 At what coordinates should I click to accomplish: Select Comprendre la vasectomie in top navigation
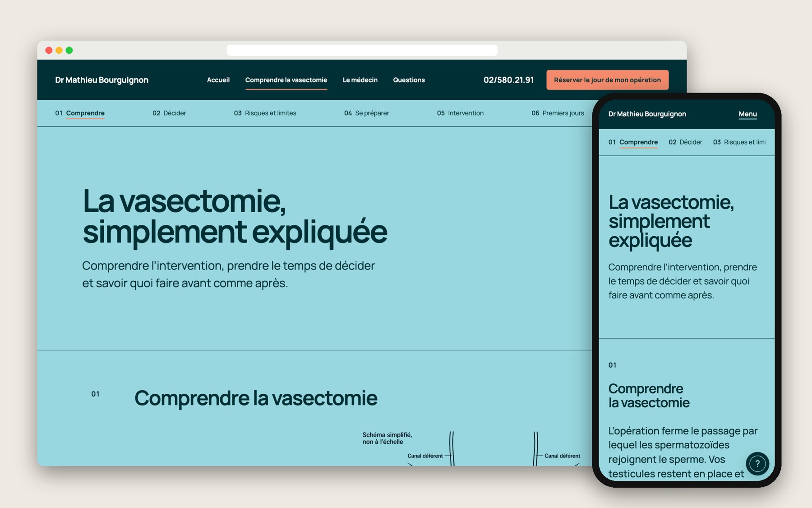tap(286, 80)
